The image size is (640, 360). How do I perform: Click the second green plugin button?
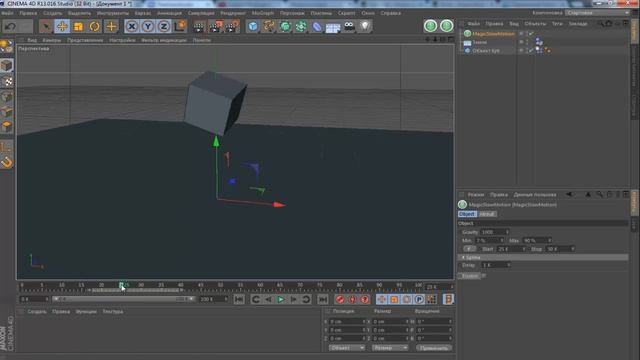tap(447, 26)
